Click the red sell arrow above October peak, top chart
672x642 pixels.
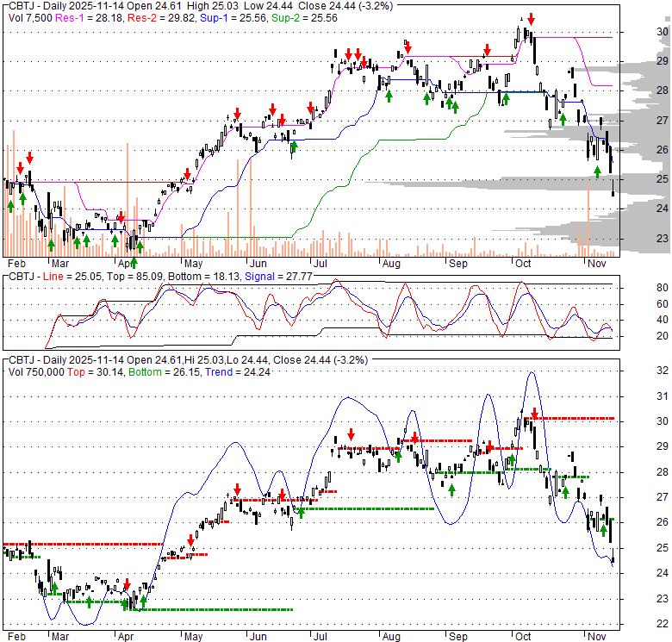[x=531, y=19]
